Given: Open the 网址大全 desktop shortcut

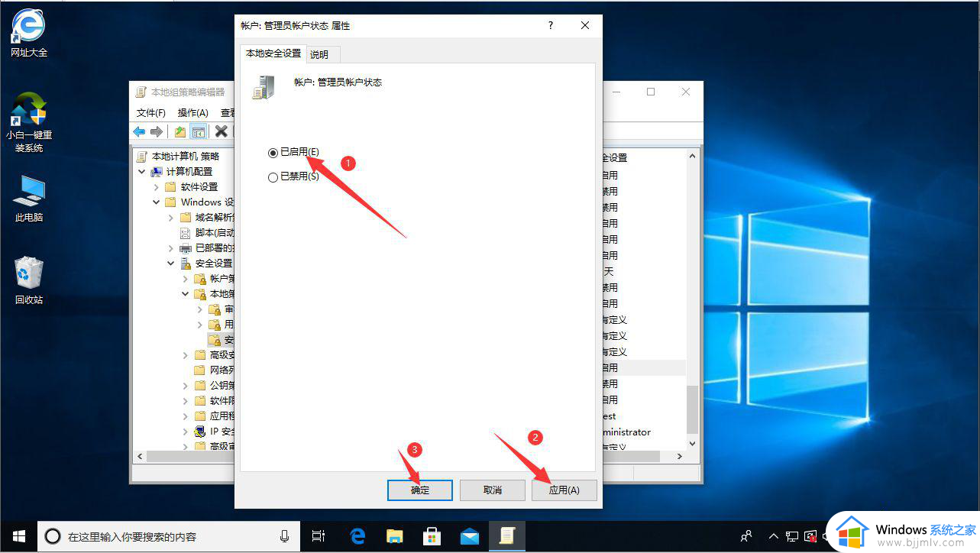Looking at the screenshot, I should click(x=28, y=34).
